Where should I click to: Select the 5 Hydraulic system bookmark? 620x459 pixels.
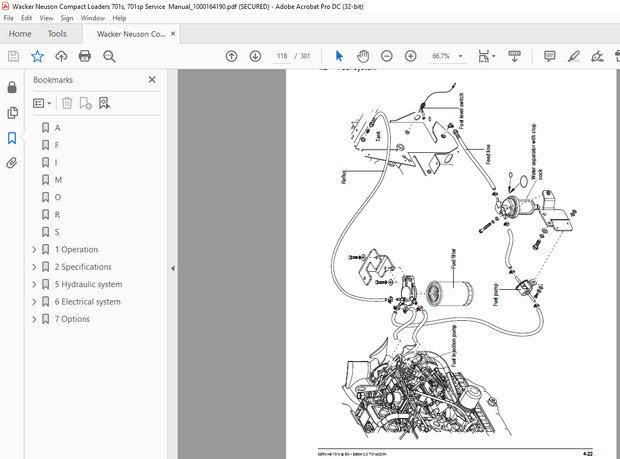point(89,284)
